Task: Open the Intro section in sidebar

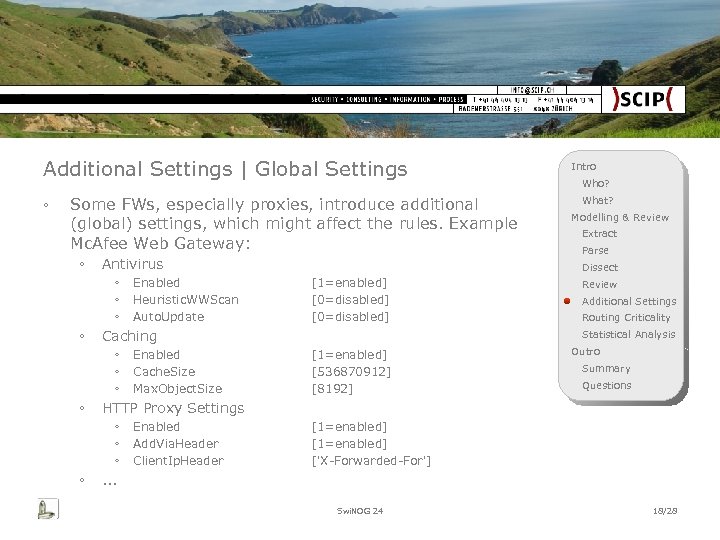Action: coord(584,166)
